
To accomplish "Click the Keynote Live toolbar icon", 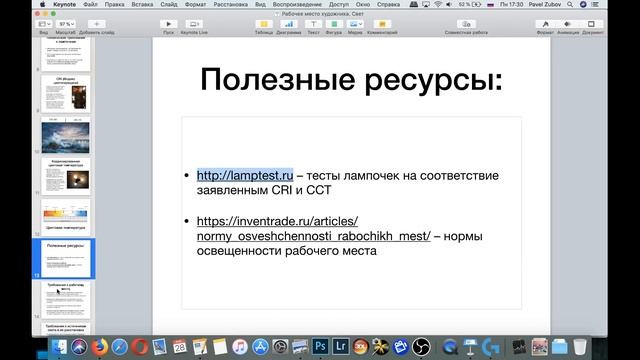I will click(194, 24).
